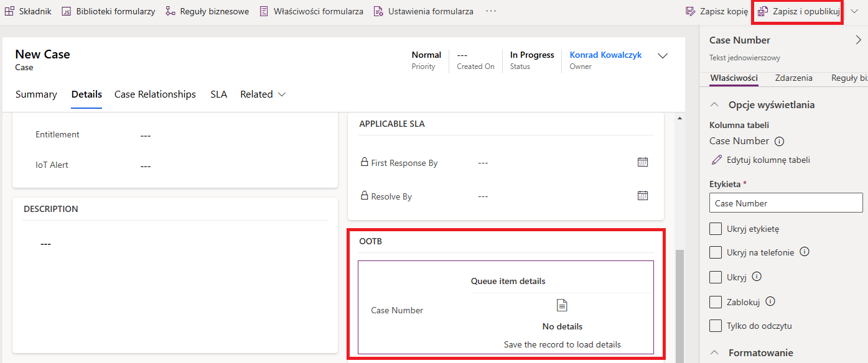This screenshot has width=868, height=363.
Task: Switch to the Summary tab
Action: tap(36, 94)
